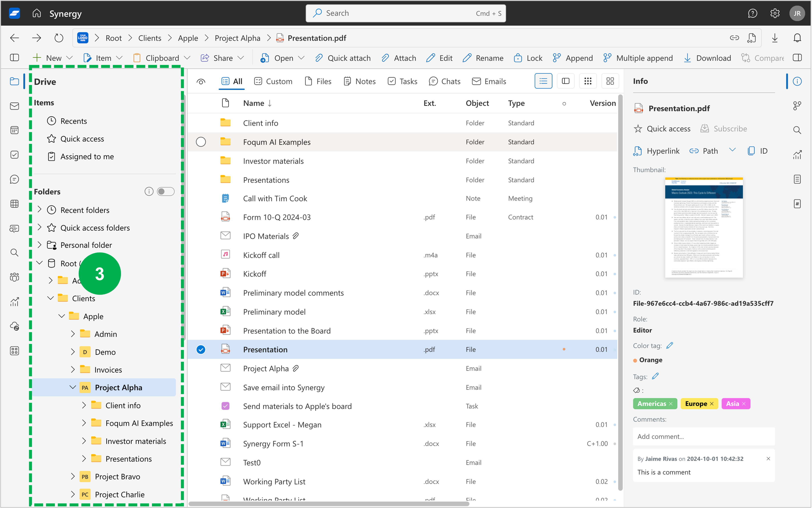
Task: Click Hyperlink in Info panel
Action: [656, 151]
